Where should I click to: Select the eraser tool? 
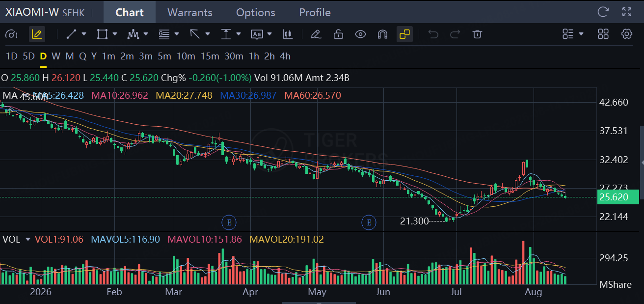[316, 34]
